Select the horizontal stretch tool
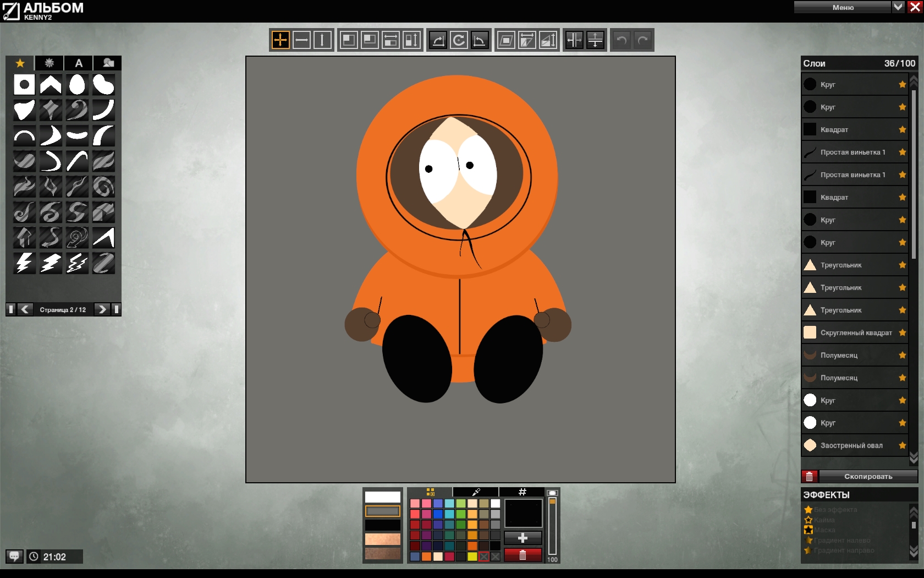The width and height of the screenshot is (924, 578). [527, 40]
